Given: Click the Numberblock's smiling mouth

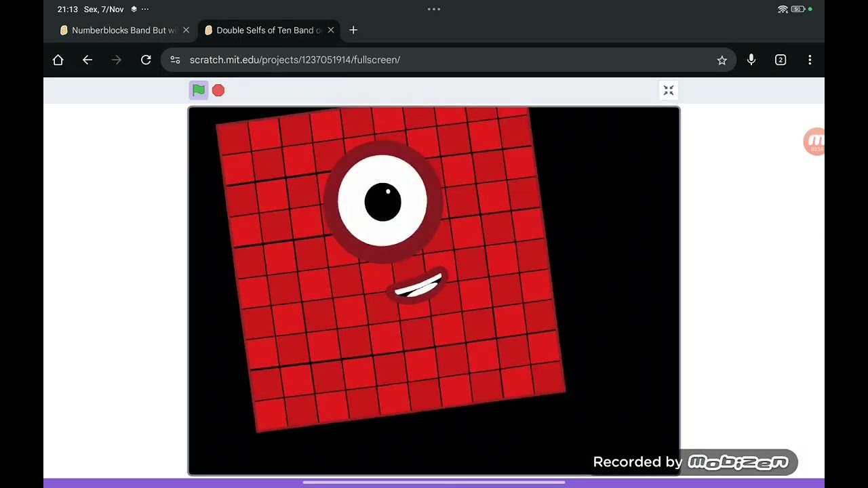Looking at the screenshot, I should [x=418, y=287].
